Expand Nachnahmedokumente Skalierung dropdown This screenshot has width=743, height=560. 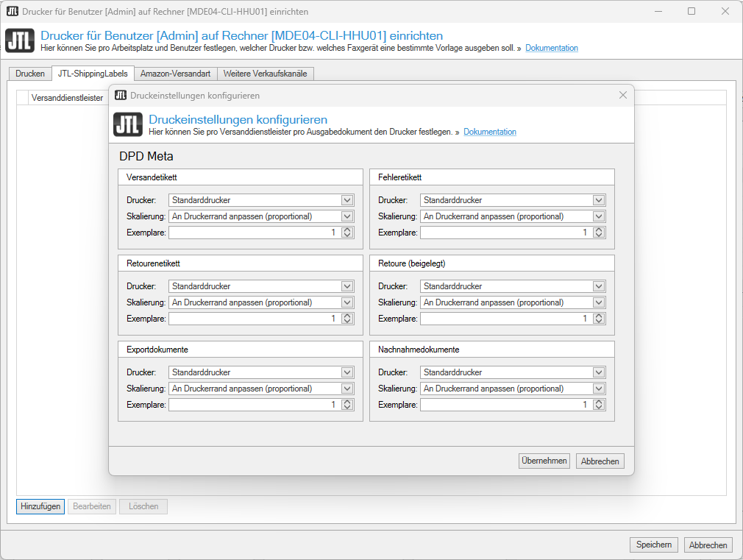(599, 389)
